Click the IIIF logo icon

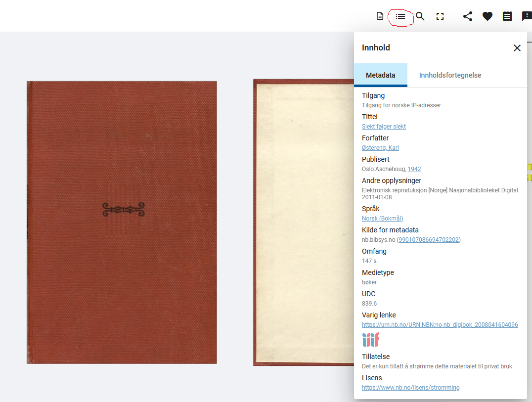pos(370,340)
